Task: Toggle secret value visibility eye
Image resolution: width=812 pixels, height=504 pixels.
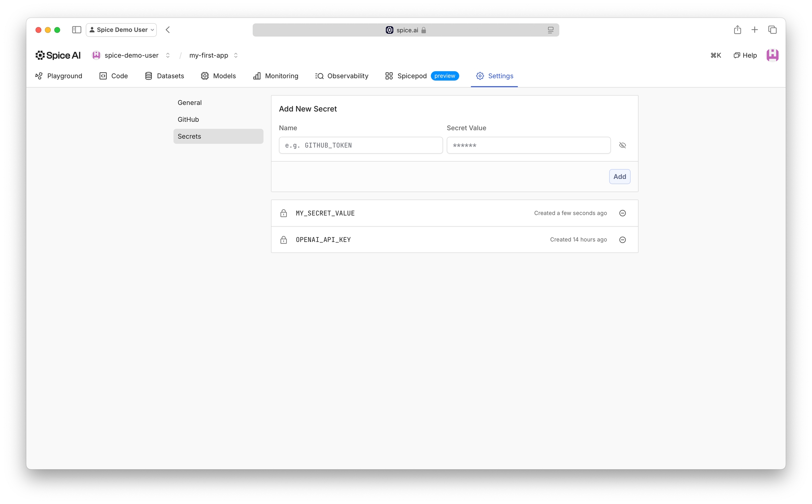Action: [622, 145]
